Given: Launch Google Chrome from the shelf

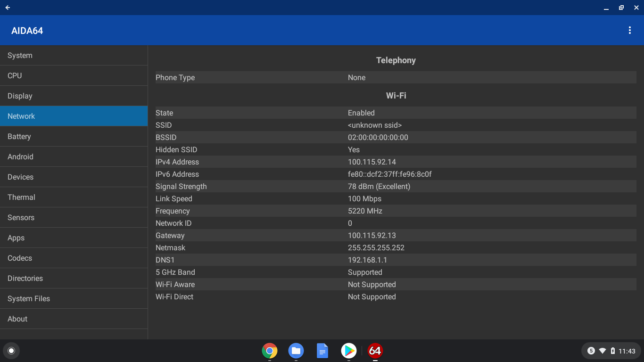Looking at the screenshot, I should click(270, 351).
